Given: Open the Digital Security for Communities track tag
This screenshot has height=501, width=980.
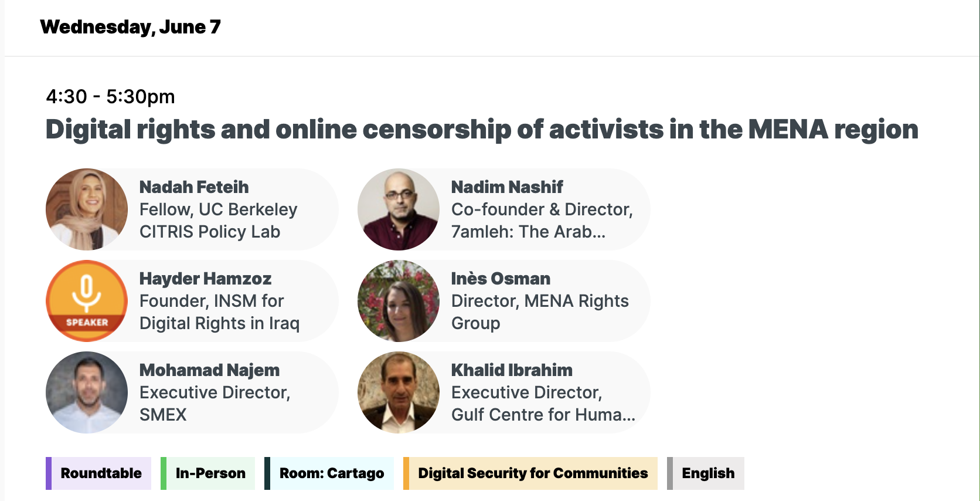Looking at the screenshot, I should pos(533,473).
